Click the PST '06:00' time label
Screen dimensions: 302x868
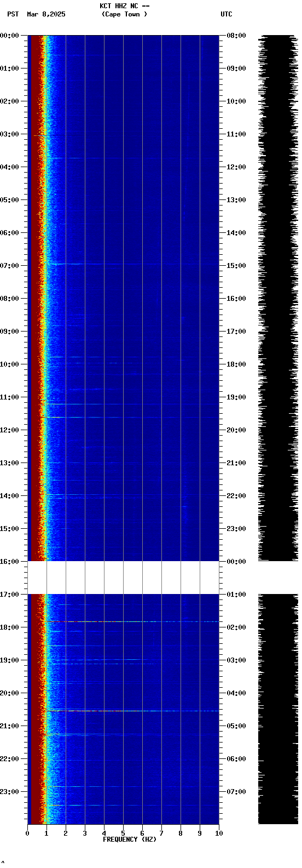point(9,233)
